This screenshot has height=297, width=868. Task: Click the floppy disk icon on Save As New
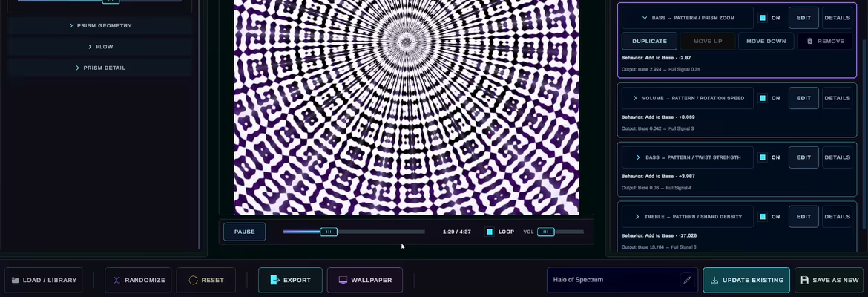coord(805,281)
